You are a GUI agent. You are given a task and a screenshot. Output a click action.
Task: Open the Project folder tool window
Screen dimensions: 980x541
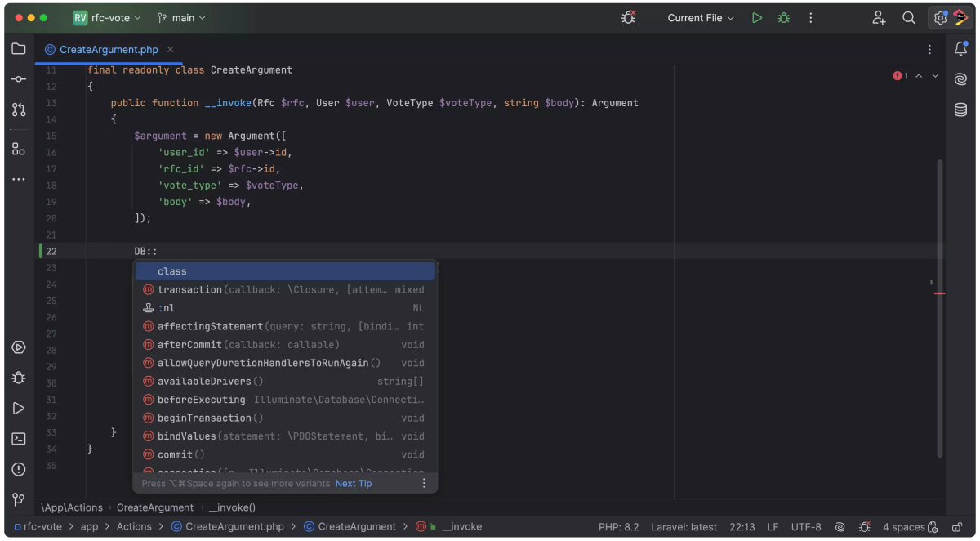[x=19, y=48]
